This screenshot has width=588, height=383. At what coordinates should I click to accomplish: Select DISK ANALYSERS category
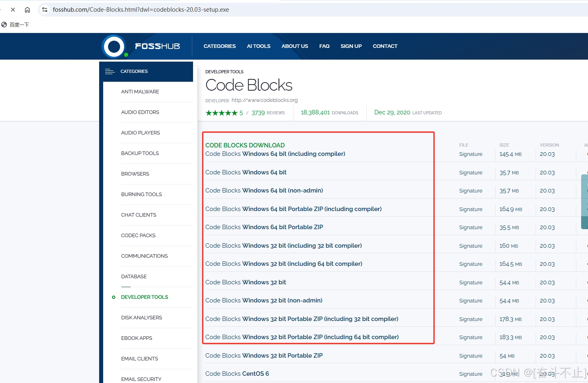141,318
